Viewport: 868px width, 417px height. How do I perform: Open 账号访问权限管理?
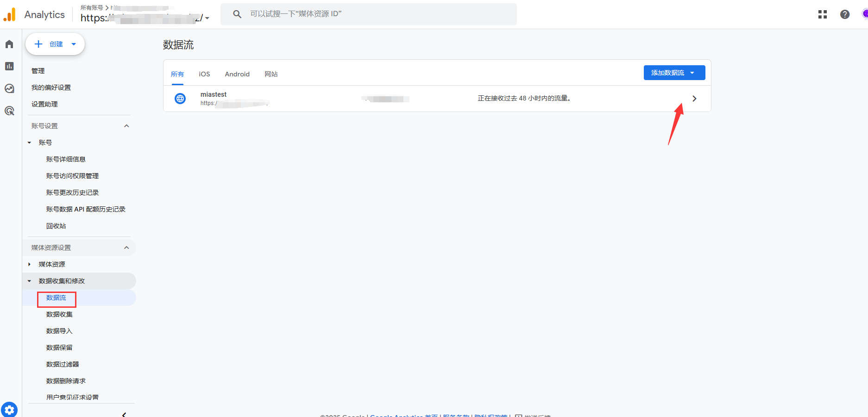(72, 176)
